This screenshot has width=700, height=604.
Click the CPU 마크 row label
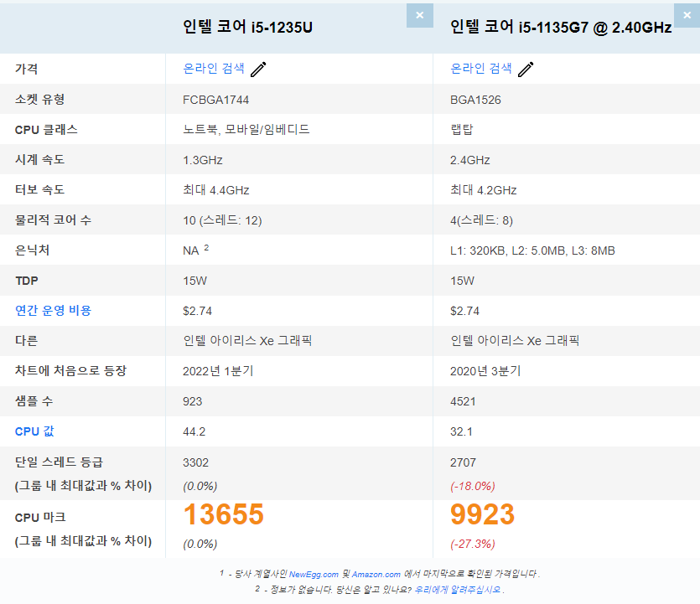click(x=40, y=518)
